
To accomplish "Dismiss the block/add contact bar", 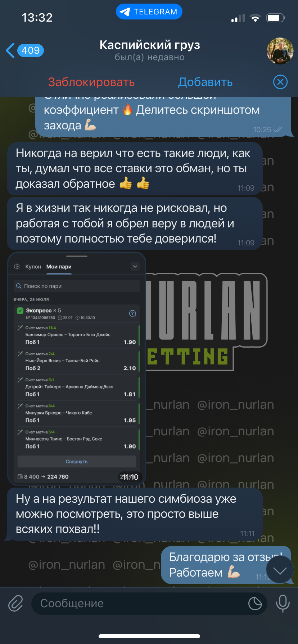I will pyautogui.click(x=280, y=82).
